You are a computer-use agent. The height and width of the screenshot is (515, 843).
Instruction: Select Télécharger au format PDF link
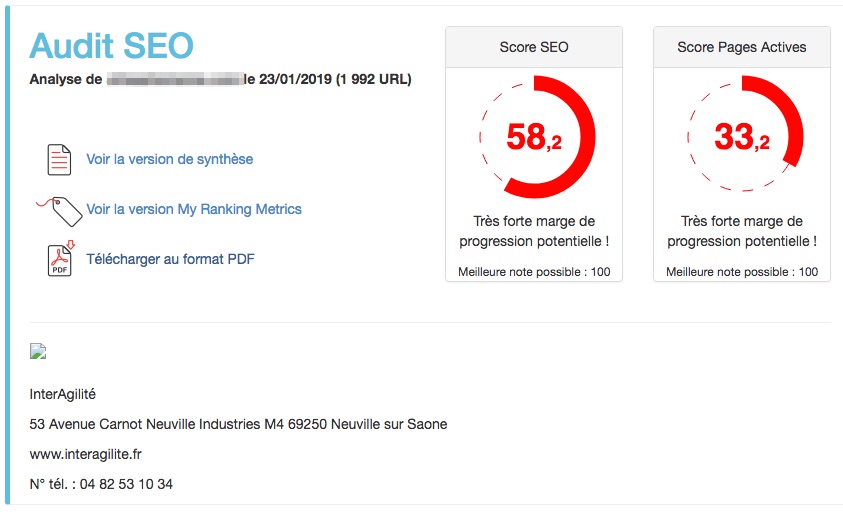coord(170,259)
